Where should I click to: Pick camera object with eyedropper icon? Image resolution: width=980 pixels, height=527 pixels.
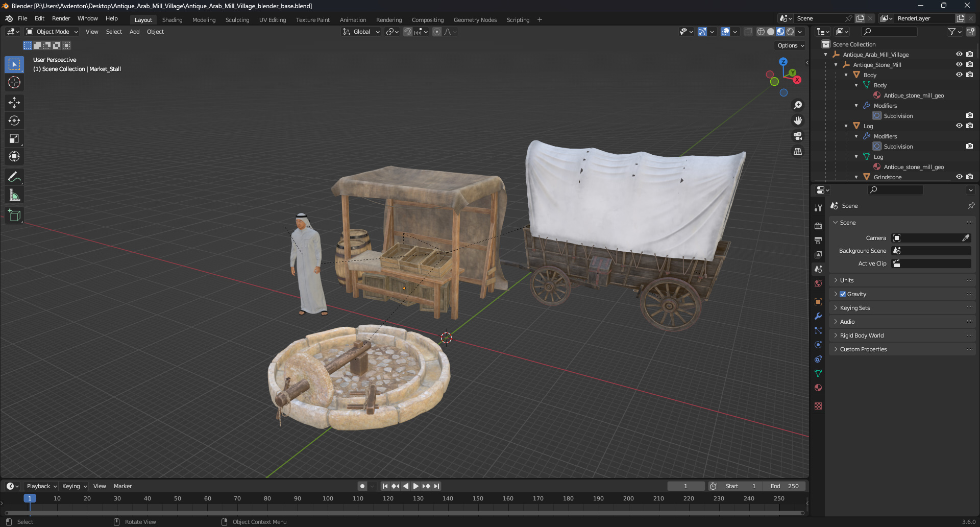pyautogui.click(x=966, y=238)
